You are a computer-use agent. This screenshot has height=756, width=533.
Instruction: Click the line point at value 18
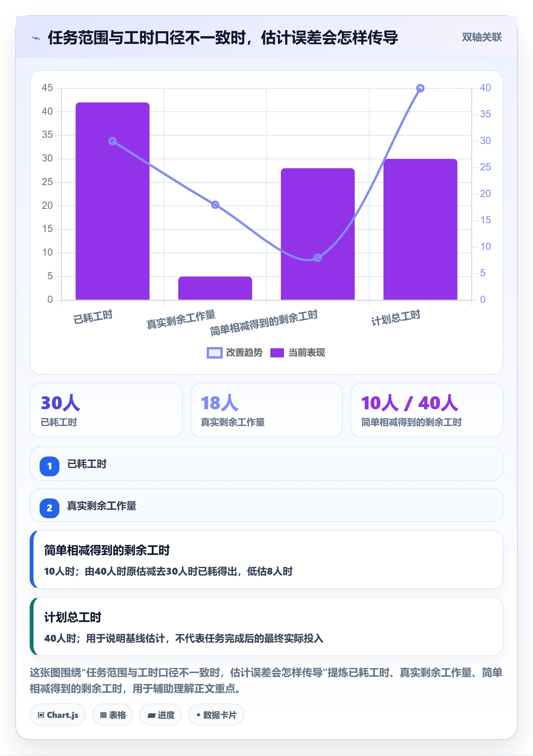pyautogui.click(x=215, y=205)
